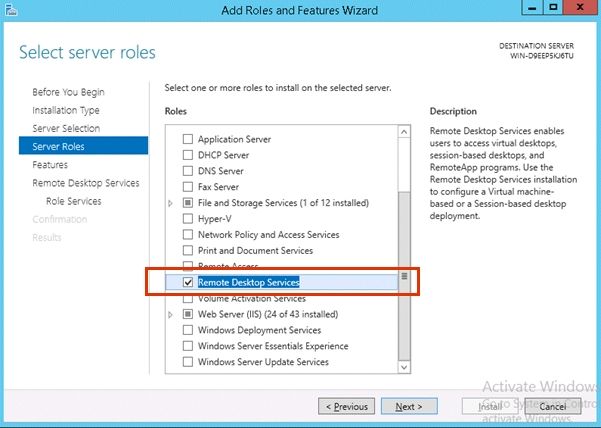Click the wizard icon in the title bar
Image resolution: width=601 pixels, height=428 pixels.
click(x=11, y=10)
